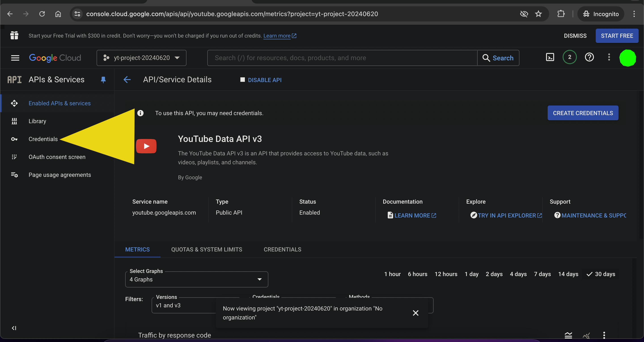Focus the resources search input field
This screenshot has width=644, height=342.
[342, 58]
